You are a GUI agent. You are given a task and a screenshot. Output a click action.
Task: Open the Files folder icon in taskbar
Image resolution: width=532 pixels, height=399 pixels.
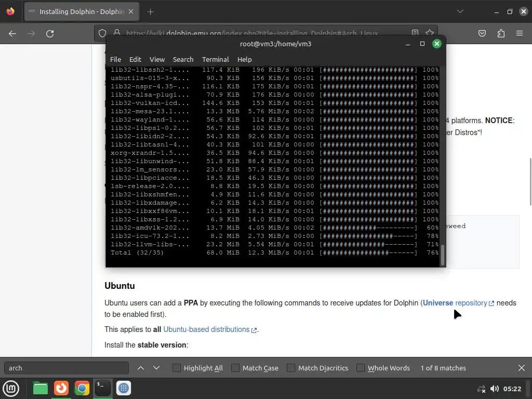pyautogui.click(x=40, y=388)
